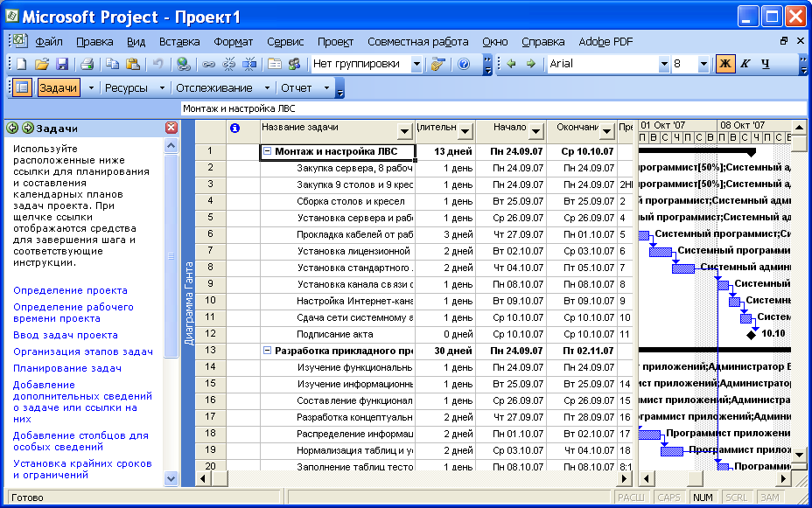This screenshot has height=508, width=812.
Task: Split task using the split icon
Action: point(249,64)
